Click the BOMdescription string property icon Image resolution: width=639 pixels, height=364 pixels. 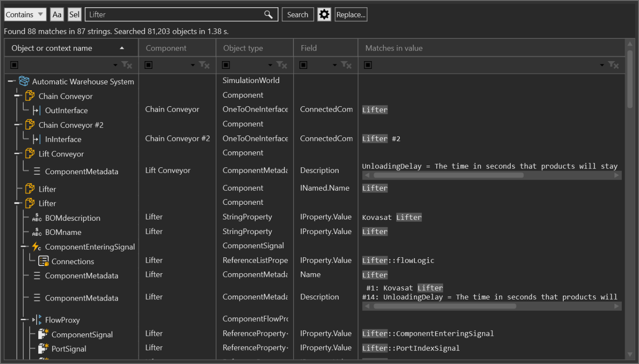click(x=37, y=218)
